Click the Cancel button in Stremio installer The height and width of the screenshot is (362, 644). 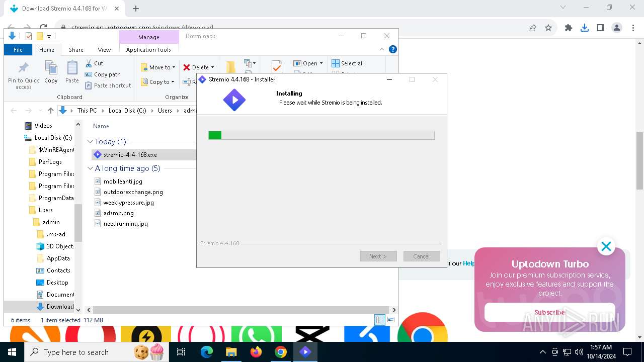[x=422, y=256]
